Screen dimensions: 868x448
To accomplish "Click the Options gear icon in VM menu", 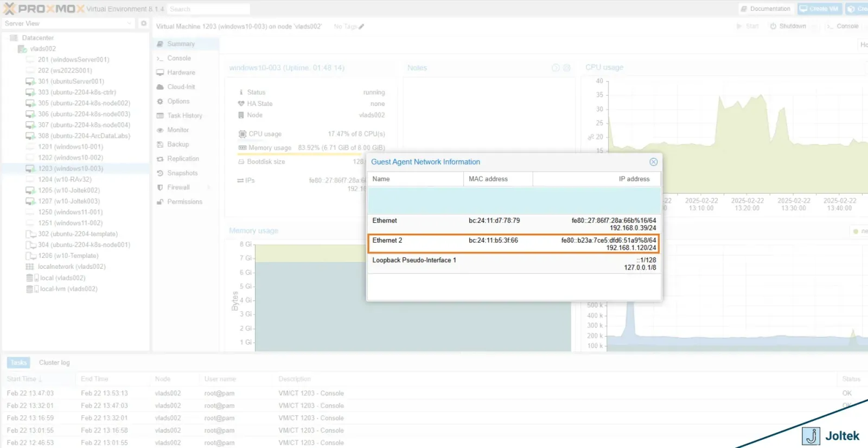I will click(x=160, y=102).
